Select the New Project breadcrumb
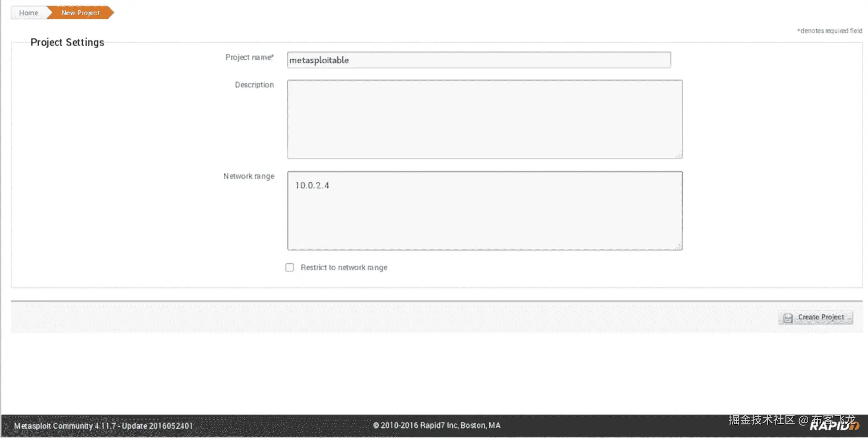The height and width of the screenshot is (438, 868). 81,13
